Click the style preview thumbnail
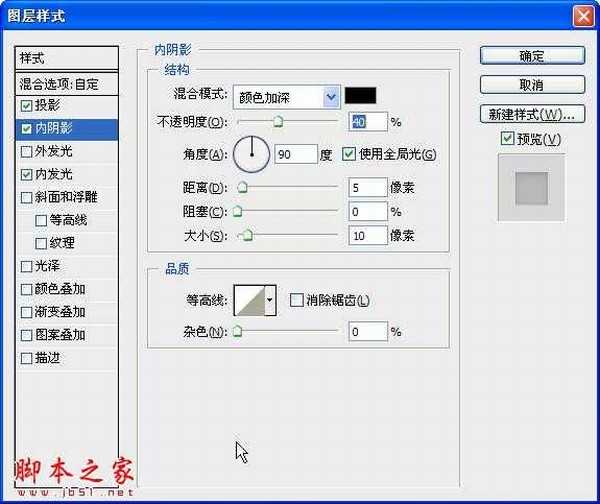Image resolution: width=600 pixels, height=504 pixels. point(531,186)
